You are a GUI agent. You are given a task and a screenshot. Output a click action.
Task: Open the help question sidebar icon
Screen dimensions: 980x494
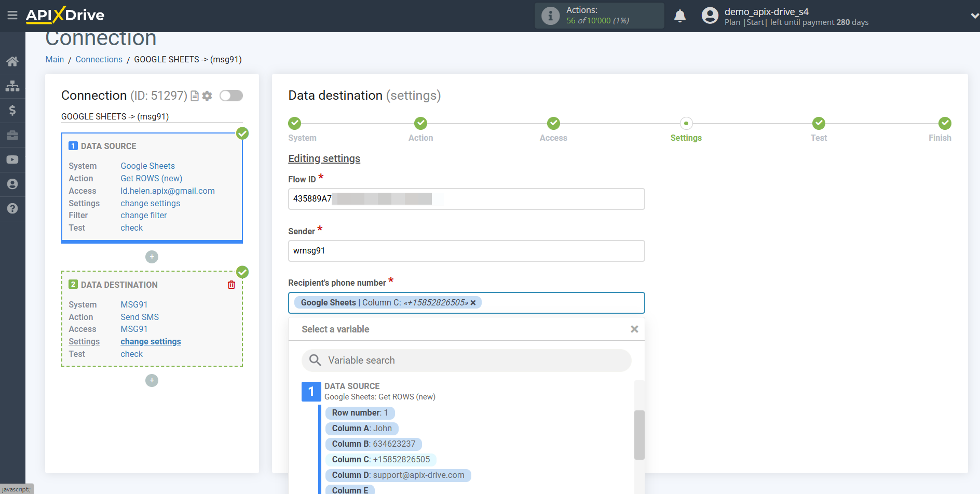[x=12, y=208]
